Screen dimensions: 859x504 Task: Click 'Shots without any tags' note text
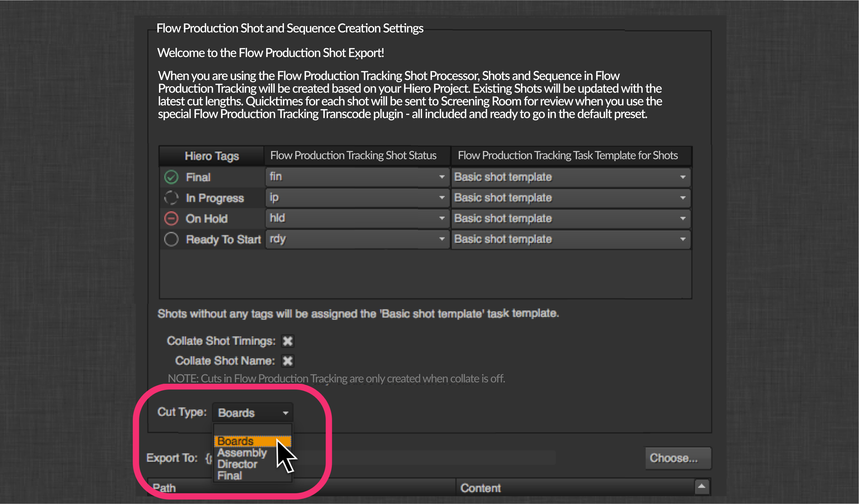pos(358,313)
